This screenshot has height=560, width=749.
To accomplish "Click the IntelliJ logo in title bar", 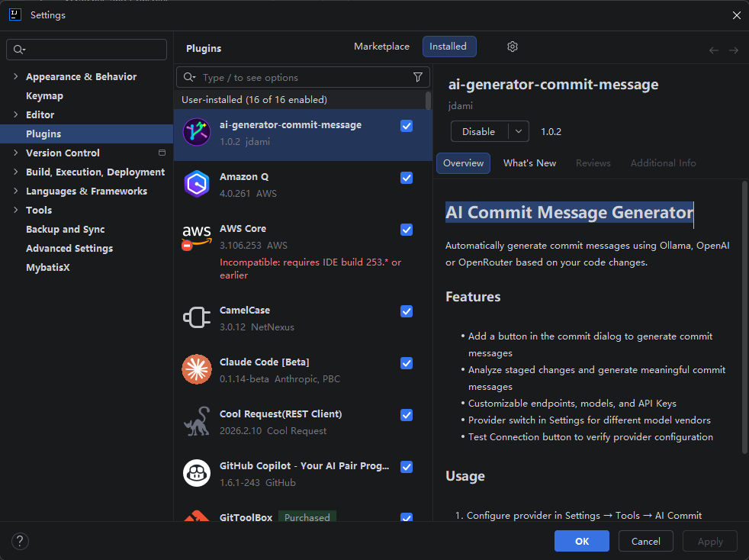I will 15,14.
